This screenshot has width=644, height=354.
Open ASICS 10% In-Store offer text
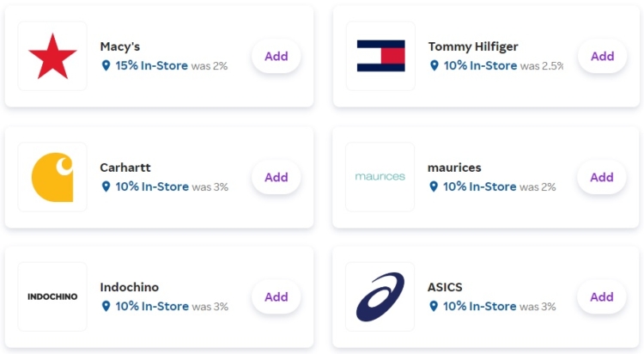[479, 306]
